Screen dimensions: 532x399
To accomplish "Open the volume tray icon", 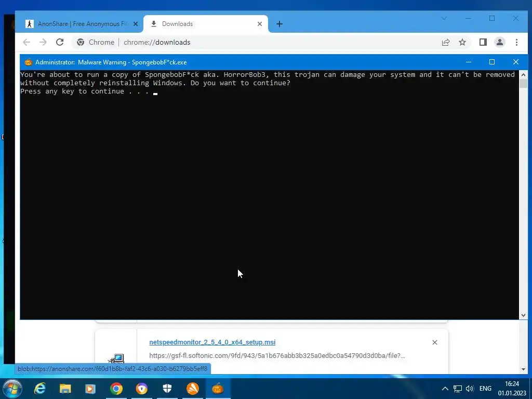I will pos(470,389).
